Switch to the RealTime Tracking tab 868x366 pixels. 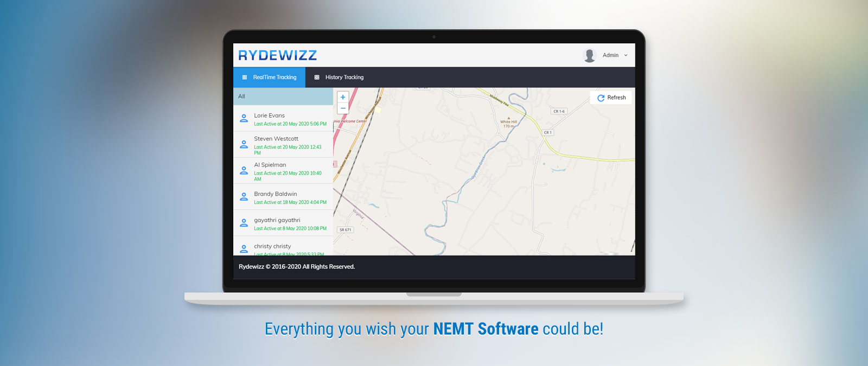click(x=269, y=78)
